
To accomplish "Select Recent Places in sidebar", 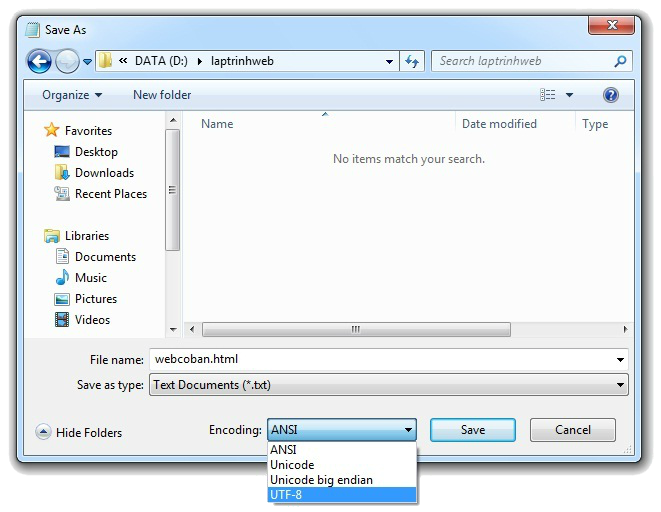I will 110,194.
